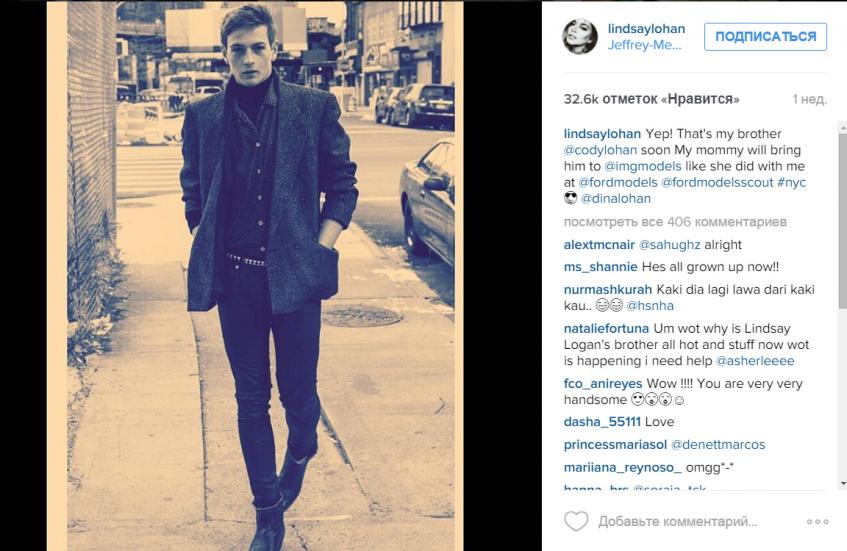Open the nataliefortuna commenter profile
Image resolution: width=847 pixels, height=551 pixels.
tap(606, 328)
